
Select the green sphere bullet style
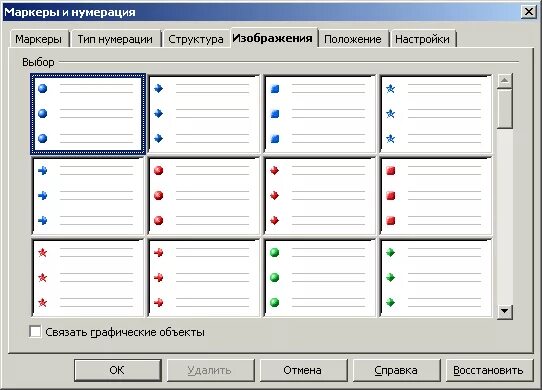[320, 278]
